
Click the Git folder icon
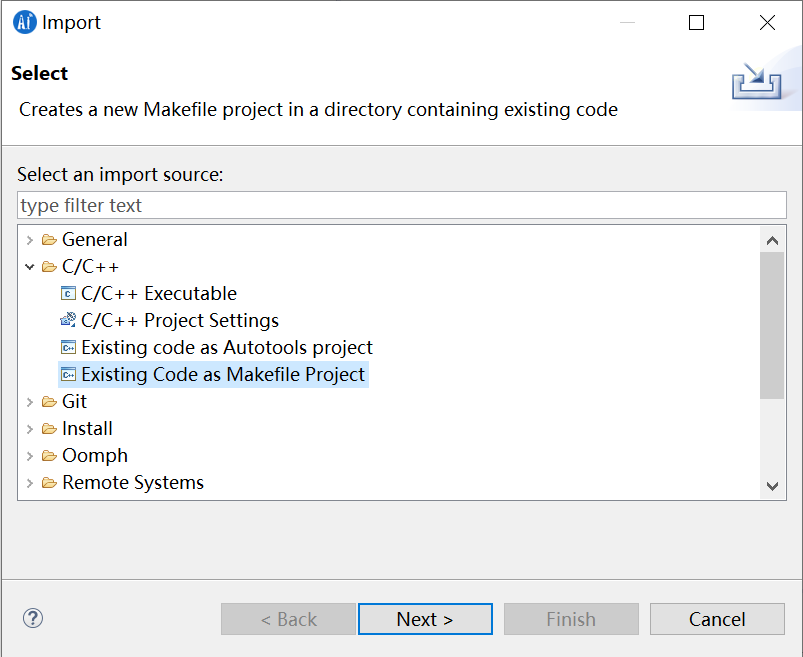point(49,402)
